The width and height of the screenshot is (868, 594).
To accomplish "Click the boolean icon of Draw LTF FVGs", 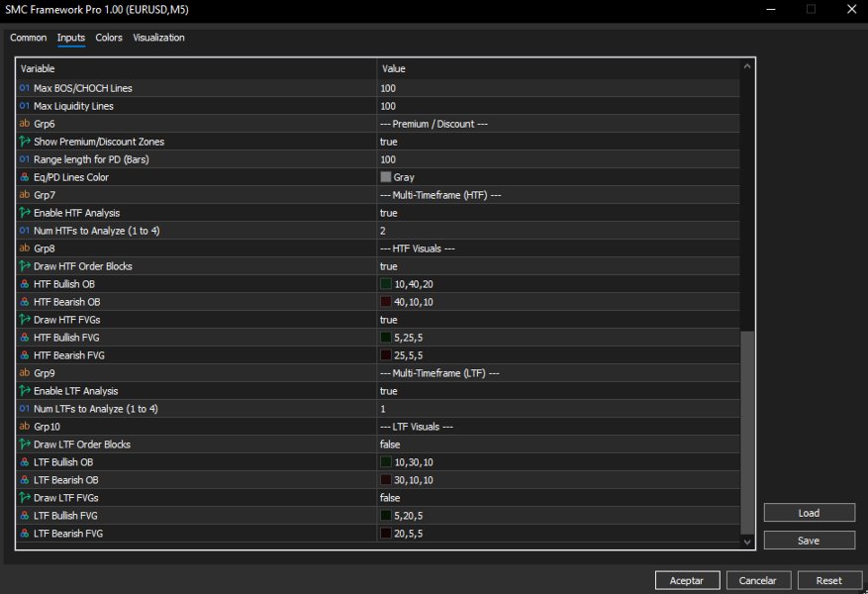I will click(25, 498).
